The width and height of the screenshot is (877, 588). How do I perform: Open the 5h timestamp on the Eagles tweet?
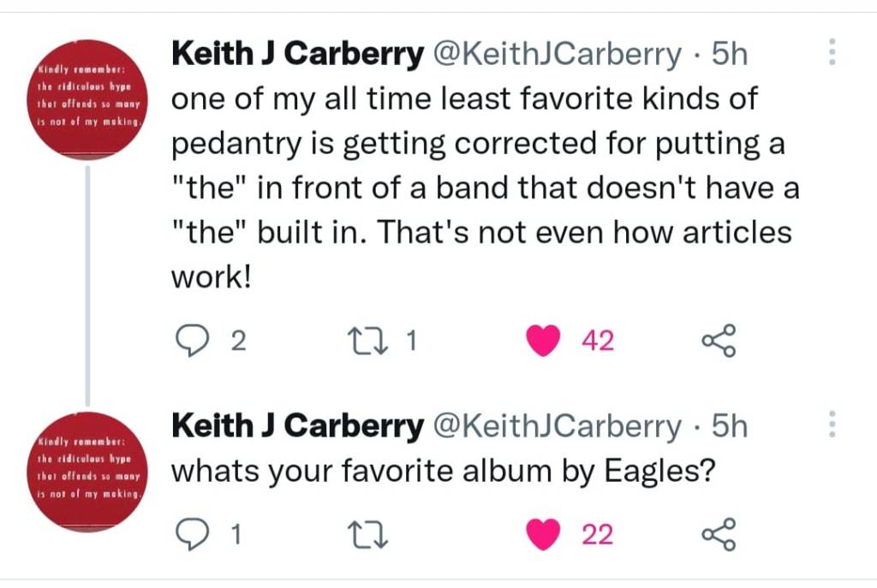(729, 426)
